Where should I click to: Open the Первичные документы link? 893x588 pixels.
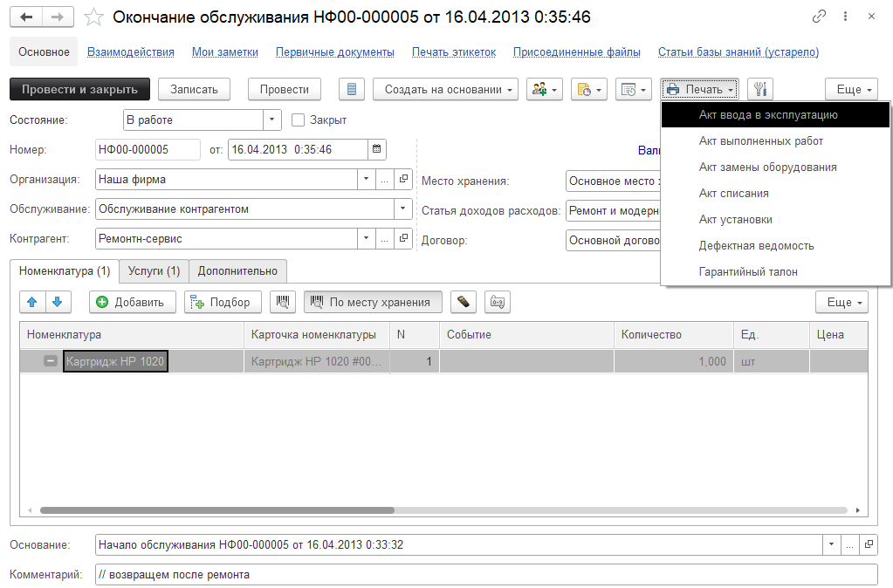335,51
